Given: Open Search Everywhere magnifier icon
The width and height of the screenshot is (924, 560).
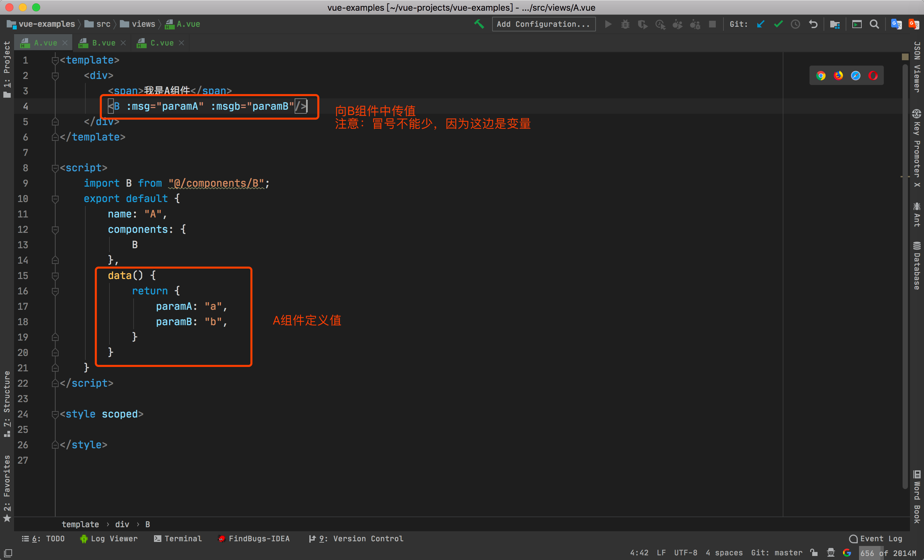Looking at the screenshot, I should pyautogui.click(x=874, y=24).
